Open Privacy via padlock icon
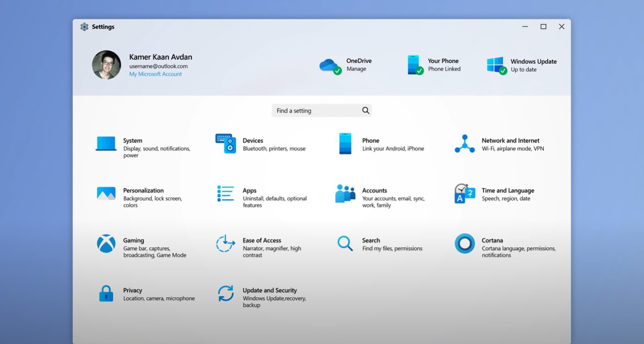Screen dimensions: 644x344 (106, 294)
